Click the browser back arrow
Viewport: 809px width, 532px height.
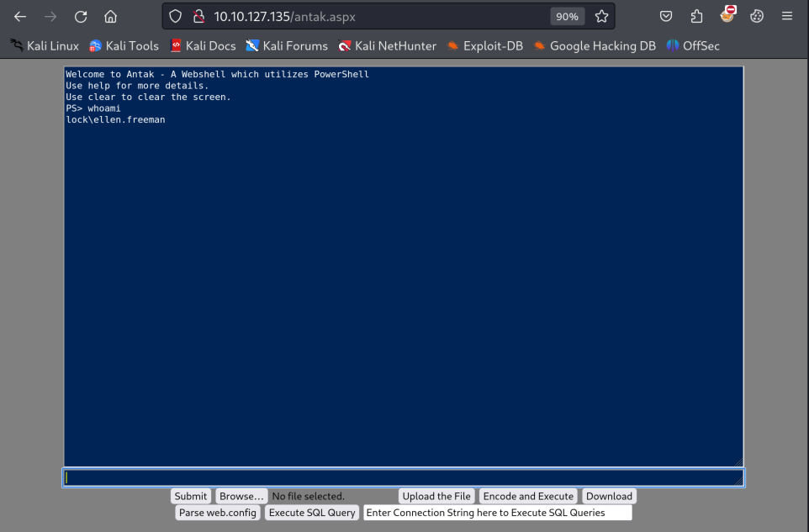coord(20,16)
